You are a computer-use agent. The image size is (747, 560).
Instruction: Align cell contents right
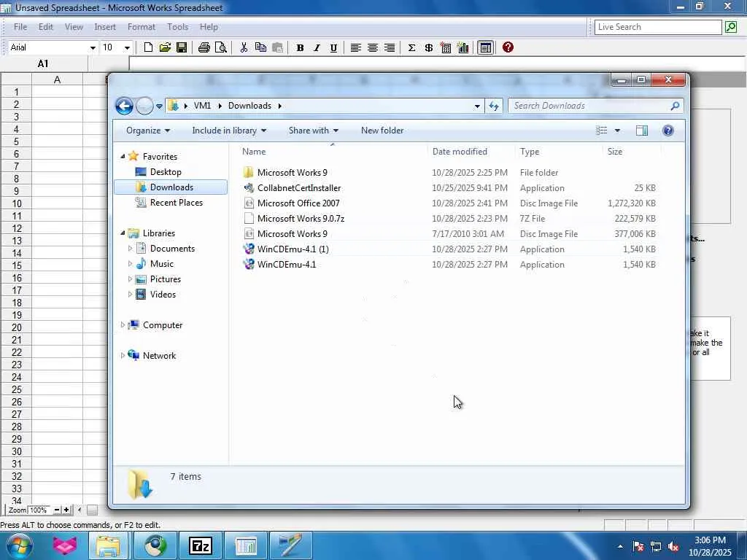390,47
